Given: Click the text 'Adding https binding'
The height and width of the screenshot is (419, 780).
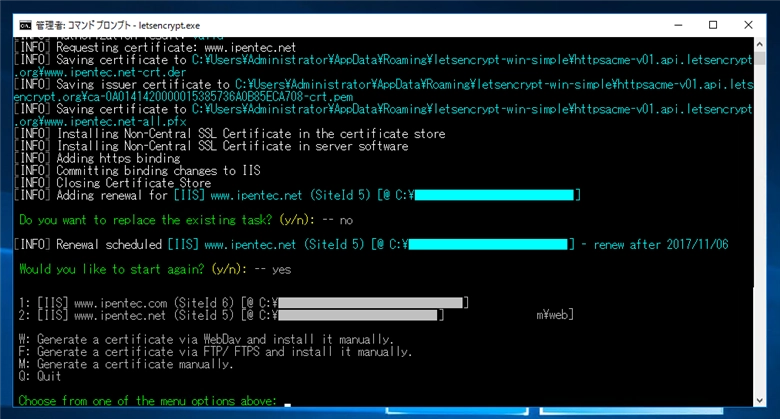Looking at the screenshot, I should pos(118,158).
